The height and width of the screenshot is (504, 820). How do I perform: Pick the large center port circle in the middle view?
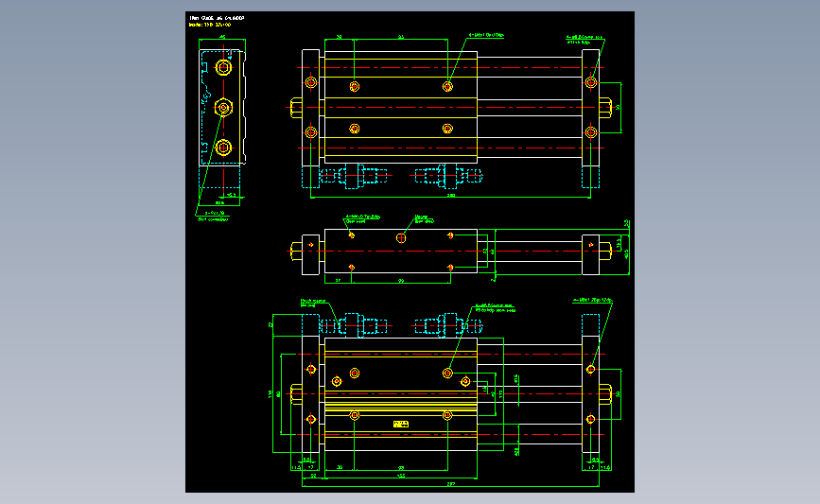[x=401, y=238]
